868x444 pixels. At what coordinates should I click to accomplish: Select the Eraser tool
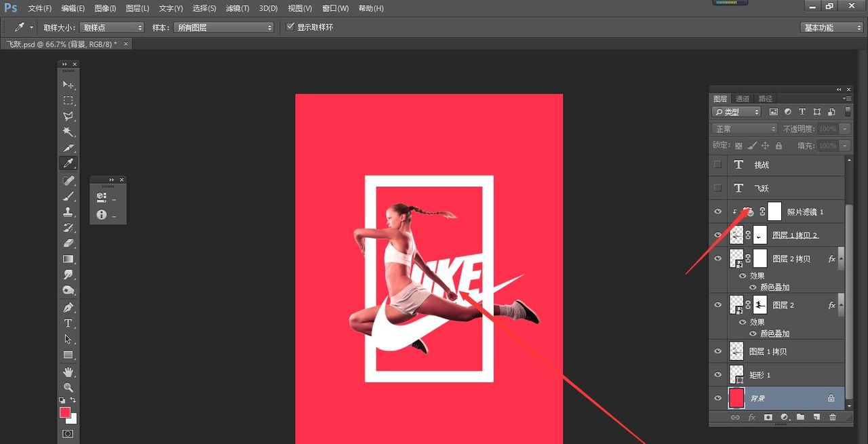click(68, 243)
